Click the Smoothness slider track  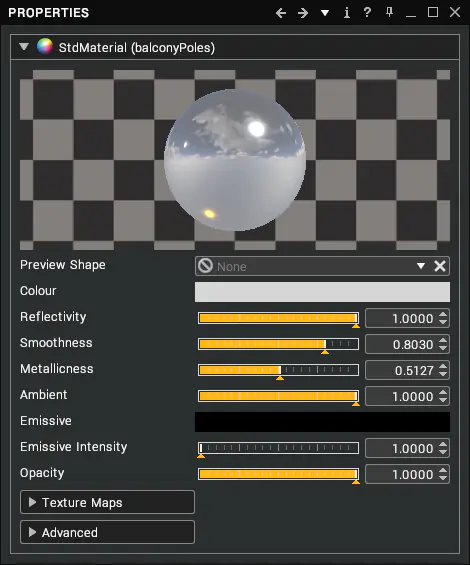tap(278, 344)
